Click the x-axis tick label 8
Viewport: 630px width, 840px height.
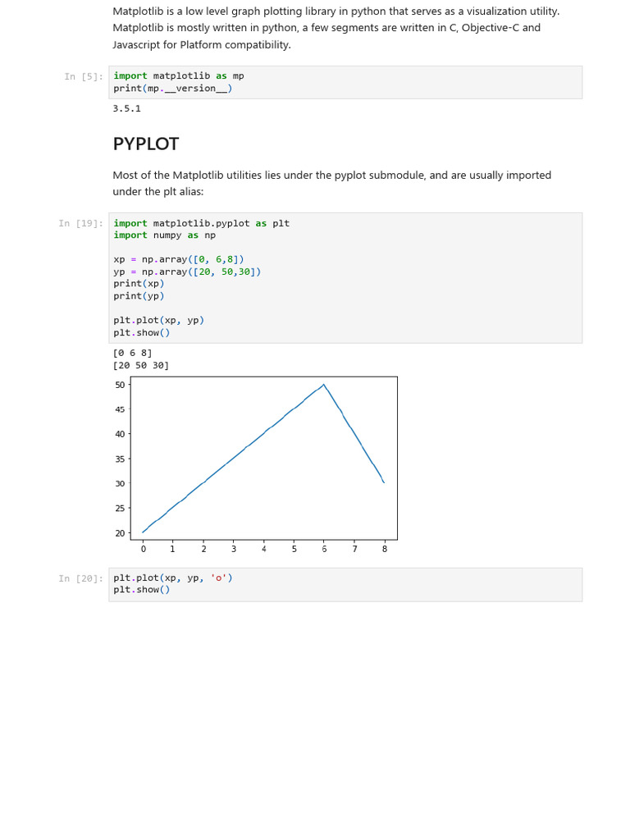click(x=384, y=549)
